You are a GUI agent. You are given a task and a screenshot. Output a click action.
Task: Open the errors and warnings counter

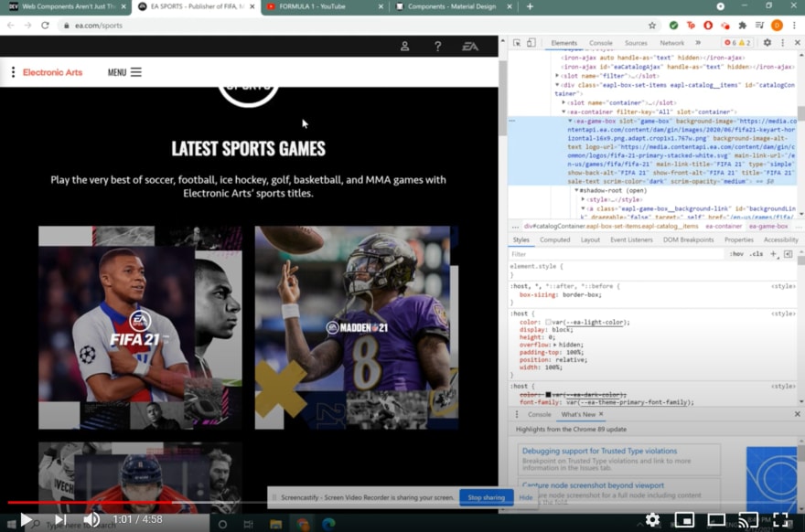737,43
